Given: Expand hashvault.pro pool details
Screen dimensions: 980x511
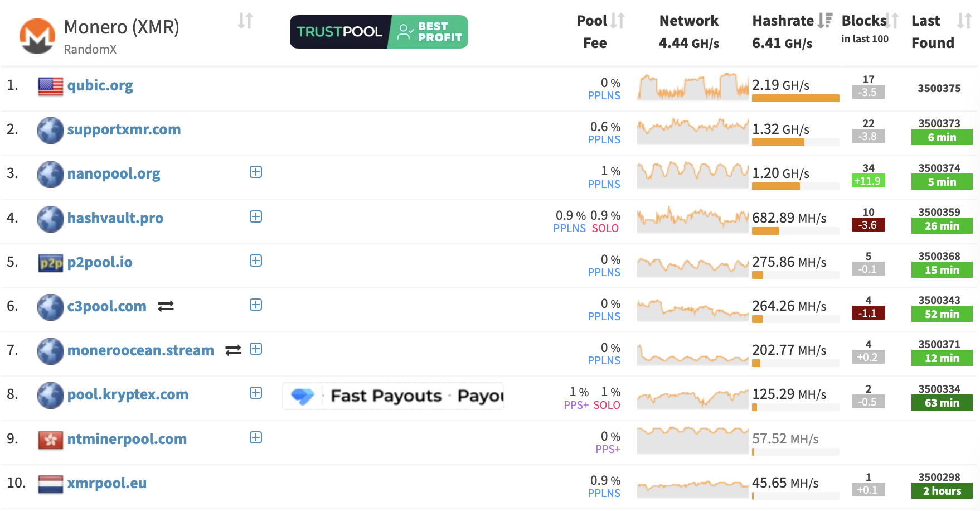Looking at the screenshot, I should point(256,217).
